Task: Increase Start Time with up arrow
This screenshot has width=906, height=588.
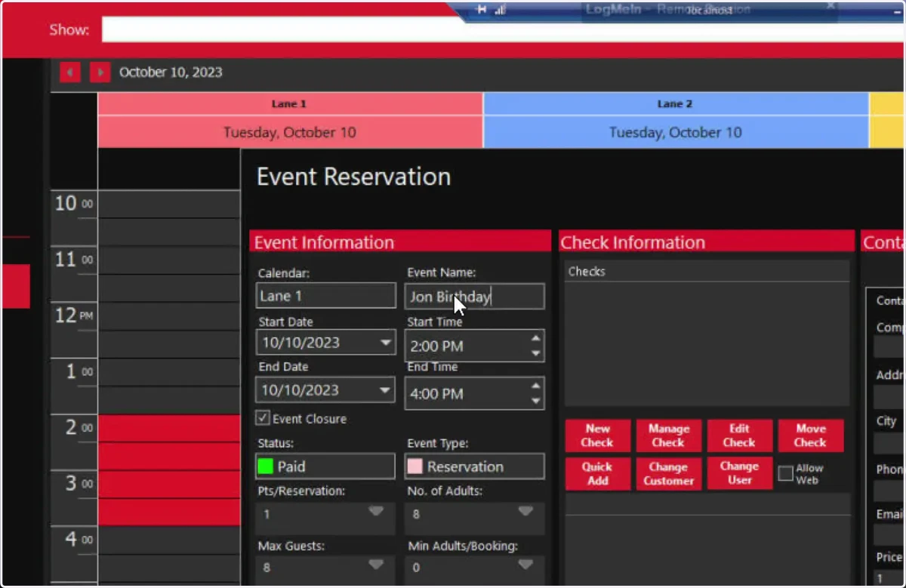Action: click(x=536, y=339)
